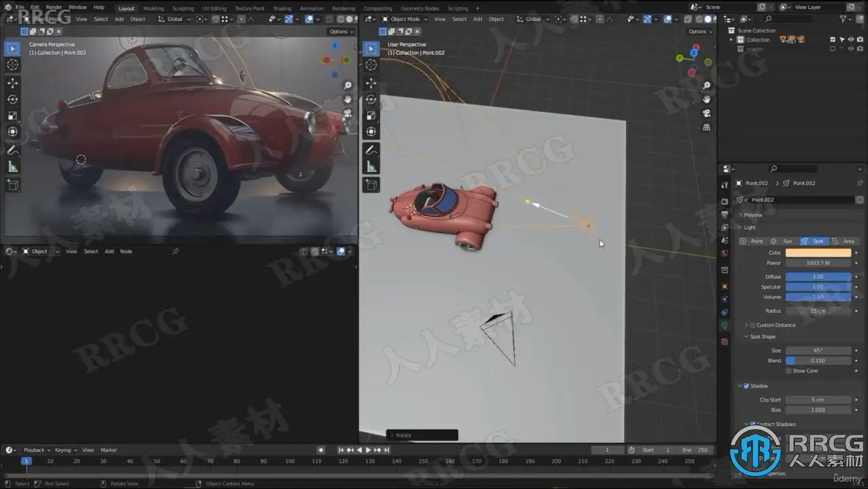868x489 pixels.
Task: Open the Add menu in the right viewport
Action: point(477,19)
